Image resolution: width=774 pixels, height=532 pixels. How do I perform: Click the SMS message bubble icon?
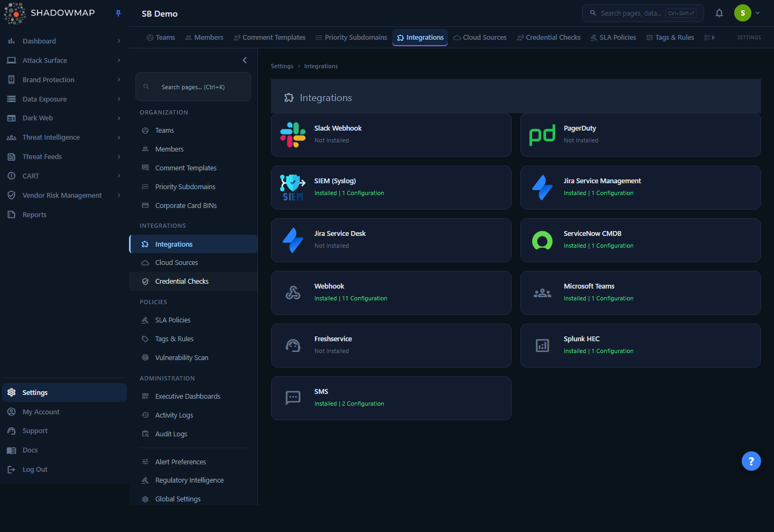(x=293, y=398)
